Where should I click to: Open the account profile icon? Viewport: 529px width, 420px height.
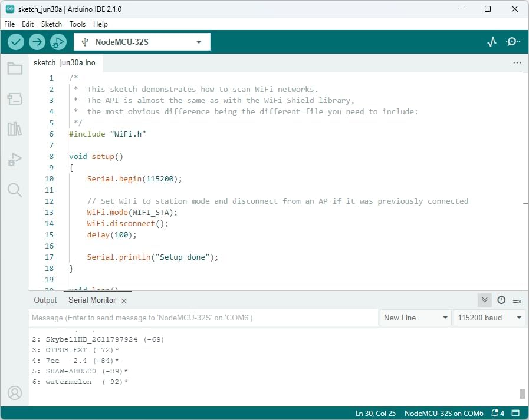coord(15,393)
